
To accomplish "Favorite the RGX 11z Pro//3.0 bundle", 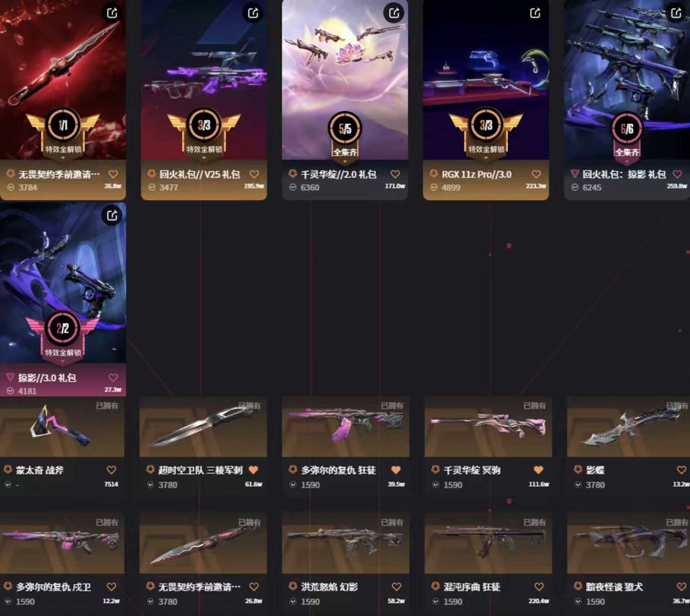I will click(537, 174).
